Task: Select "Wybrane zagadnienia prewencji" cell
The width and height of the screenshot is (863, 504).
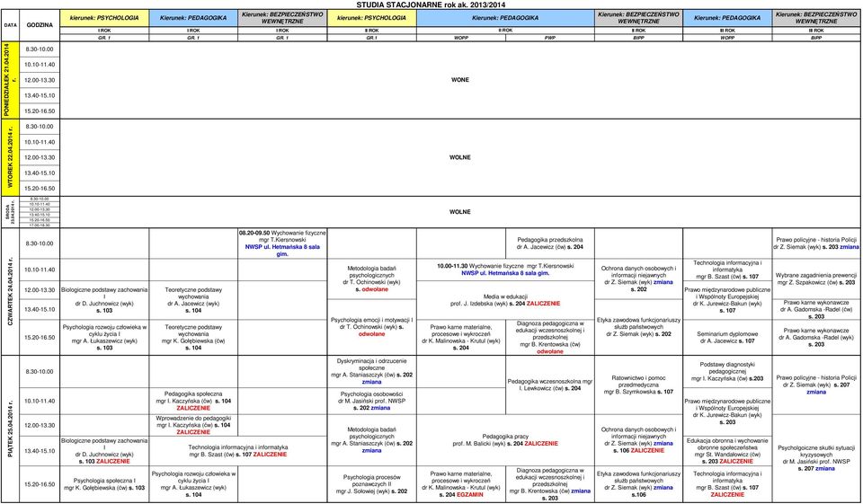Action: click(x=817, y=279)
